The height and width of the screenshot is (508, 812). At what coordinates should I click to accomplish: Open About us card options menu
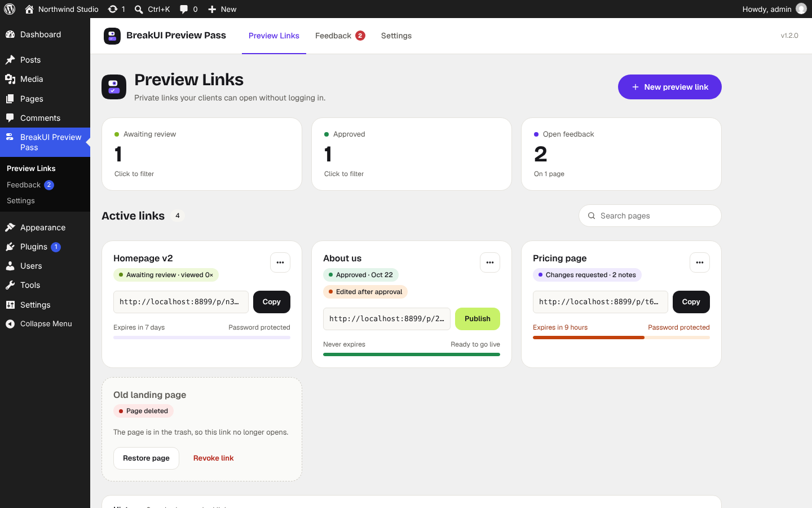pyautogui.click(x=490, y=262)
